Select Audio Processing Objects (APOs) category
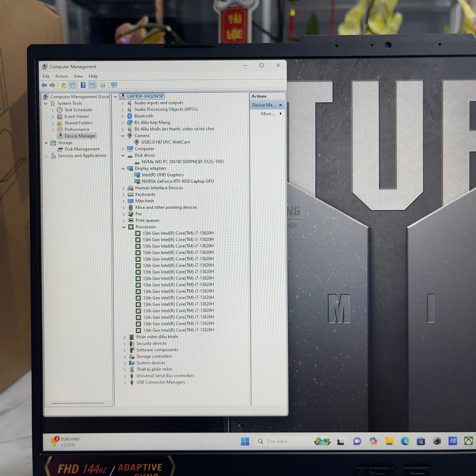Viewport: 476px width, 476px height. (x=166, y=109)
